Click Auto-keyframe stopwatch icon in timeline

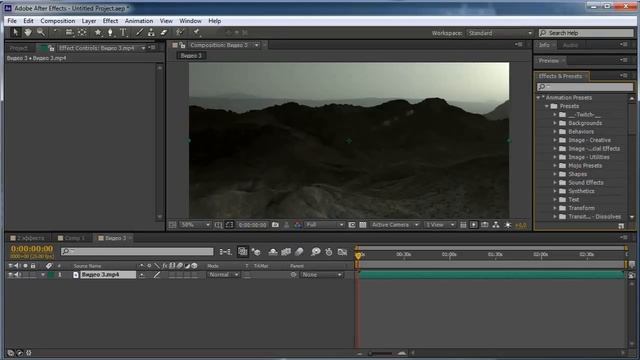329,252
